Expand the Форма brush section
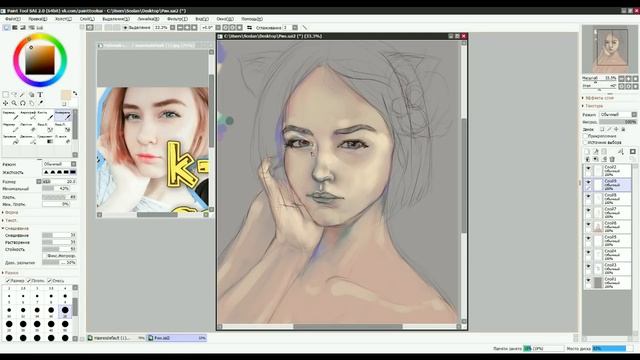 click(11, 212)
